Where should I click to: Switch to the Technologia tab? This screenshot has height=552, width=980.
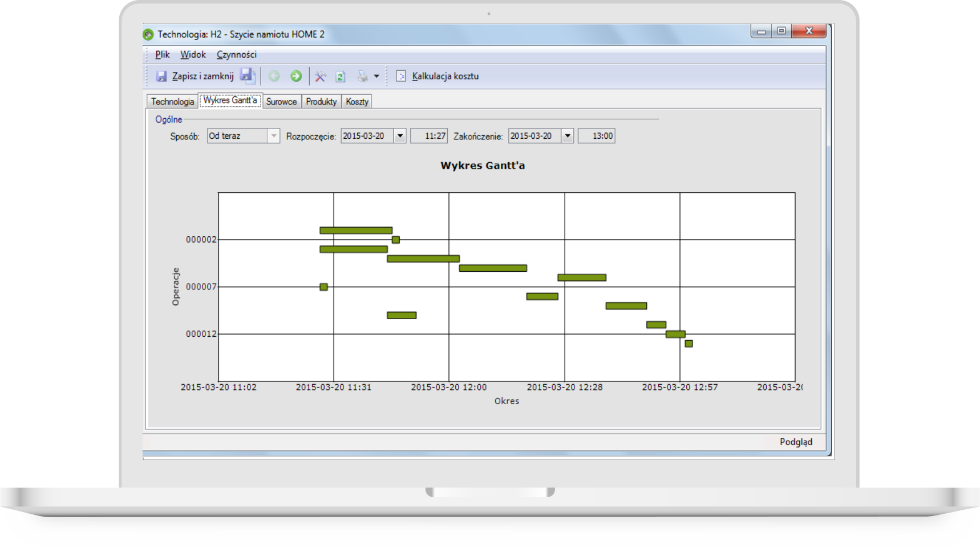[172, 102]
